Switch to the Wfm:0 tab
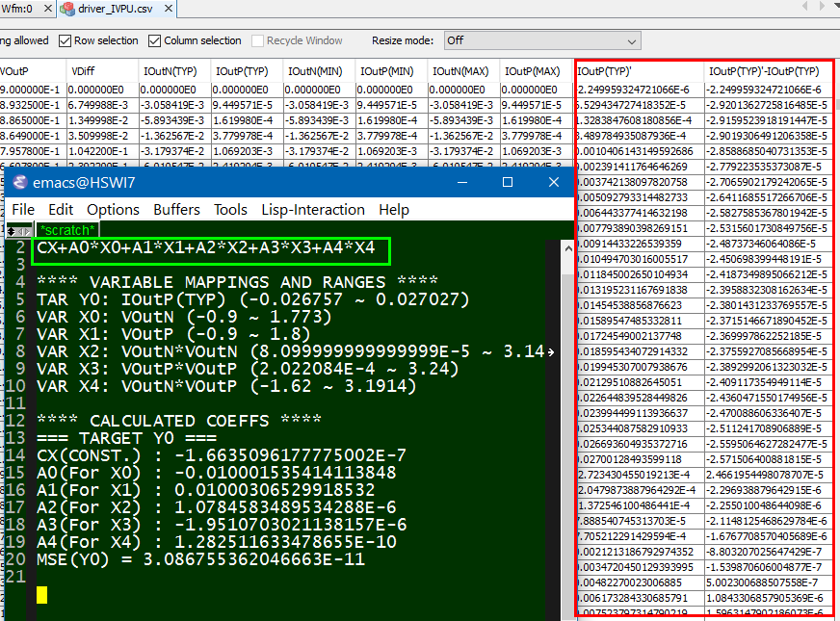The height and width of the screenshot is (621, 840). pos(19,9)
